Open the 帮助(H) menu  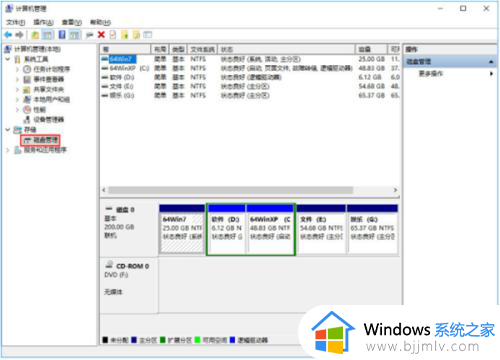(x=100, y=22)
